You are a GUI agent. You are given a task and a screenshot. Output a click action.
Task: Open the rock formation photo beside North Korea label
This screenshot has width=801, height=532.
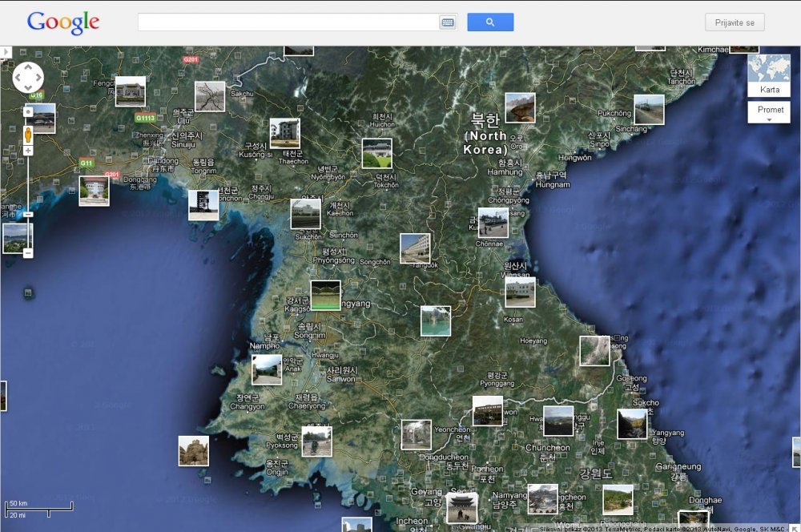[x=520, y=108]
